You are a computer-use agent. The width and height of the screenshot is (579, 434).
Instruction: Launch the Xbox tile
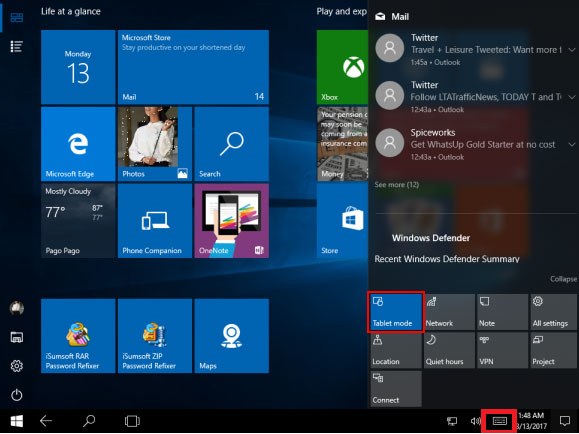[342, 67]
